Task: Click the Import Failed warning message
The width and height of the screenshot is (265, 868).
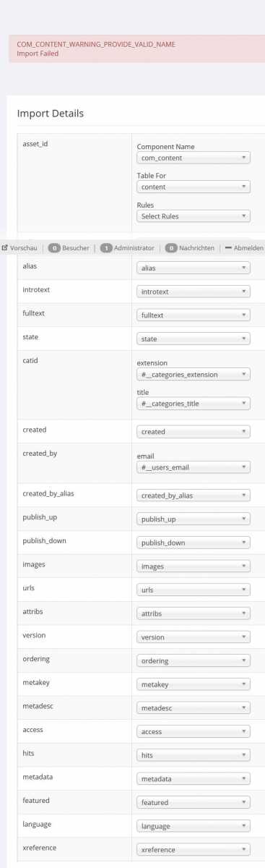Action: (38, 54)
